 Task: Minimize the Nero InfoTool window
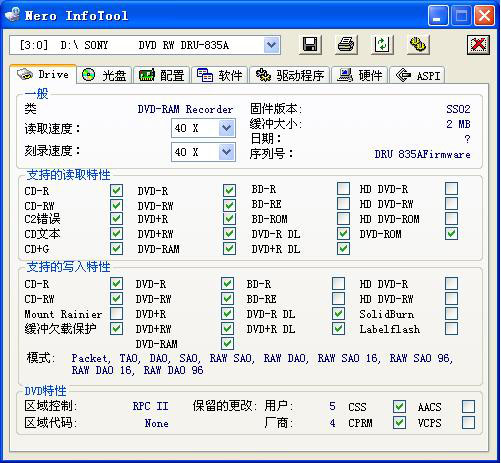(438, 16)
